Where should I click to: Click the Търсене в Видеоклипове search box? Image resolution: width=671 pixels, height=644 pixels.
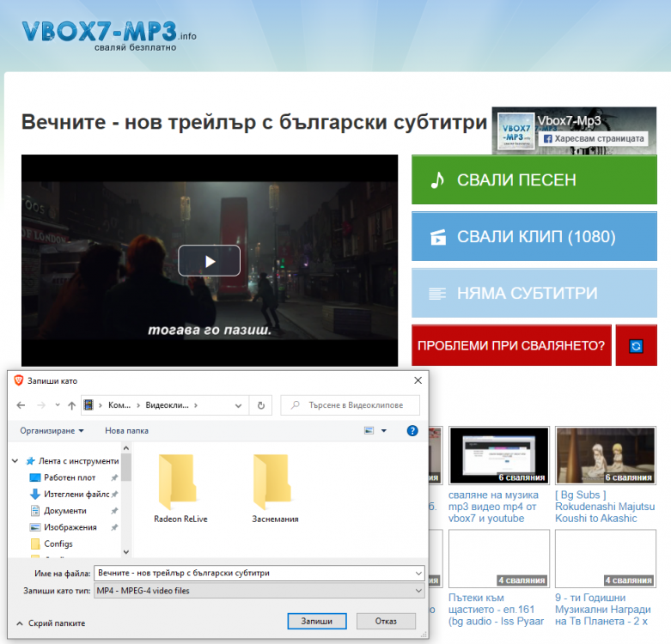tap(350, 405)
